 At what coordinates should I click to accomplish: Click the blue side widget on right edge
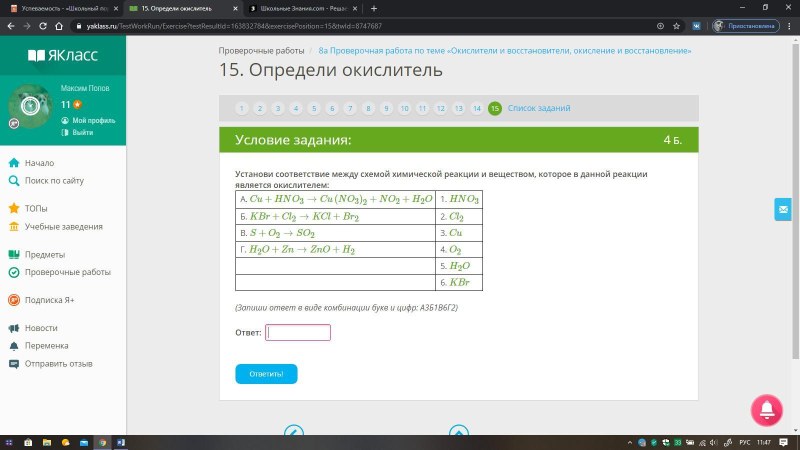coord(782,209)
